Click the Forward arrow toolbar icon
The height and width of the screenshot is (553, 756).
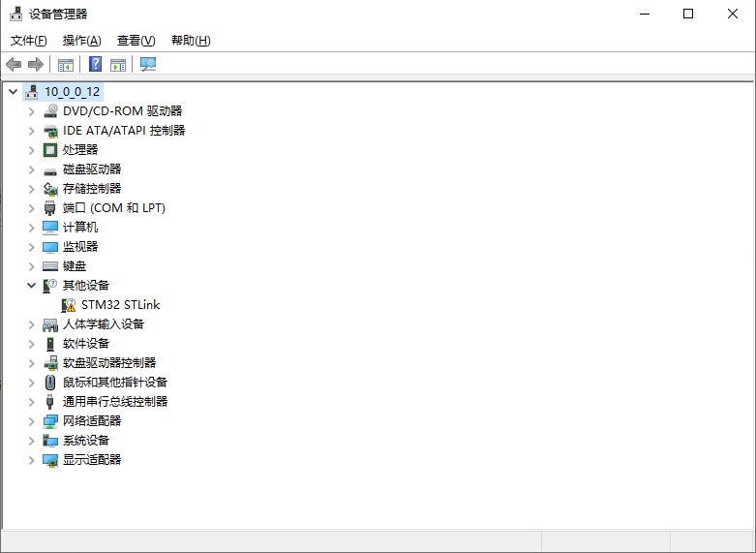coord(36,64)
